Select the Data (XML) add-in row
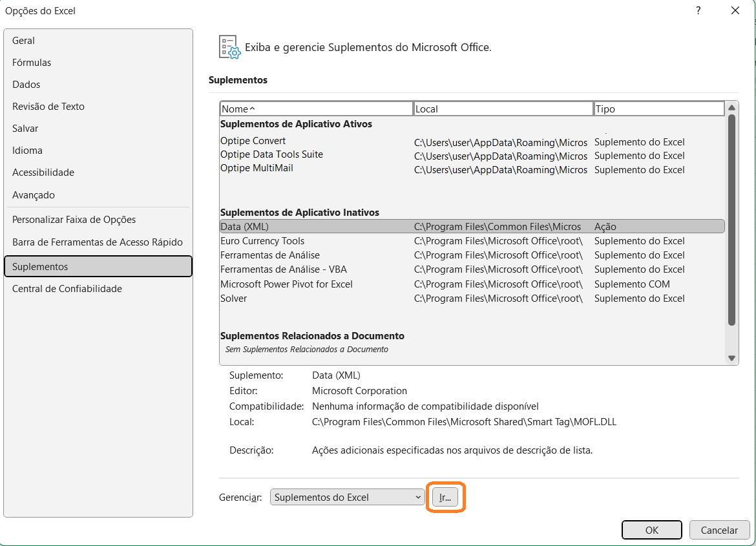 point(472,226)
